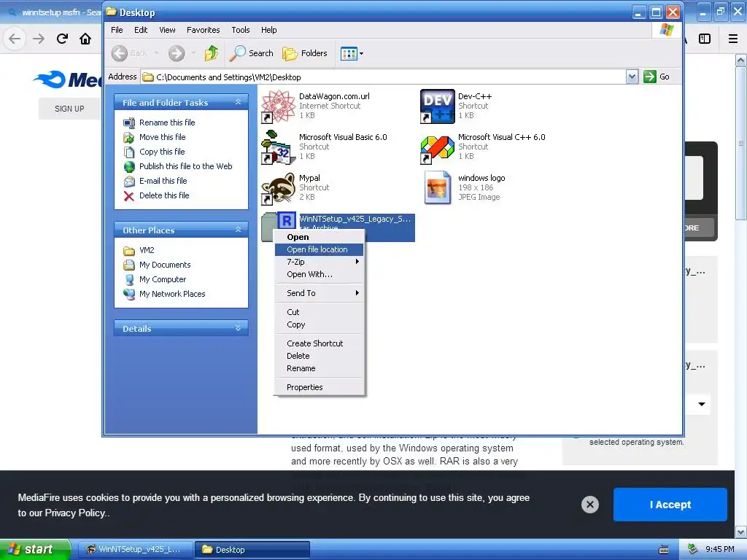The image size is (747, 560).
Task: Open My Documents in Other Places
Action: 165,265
